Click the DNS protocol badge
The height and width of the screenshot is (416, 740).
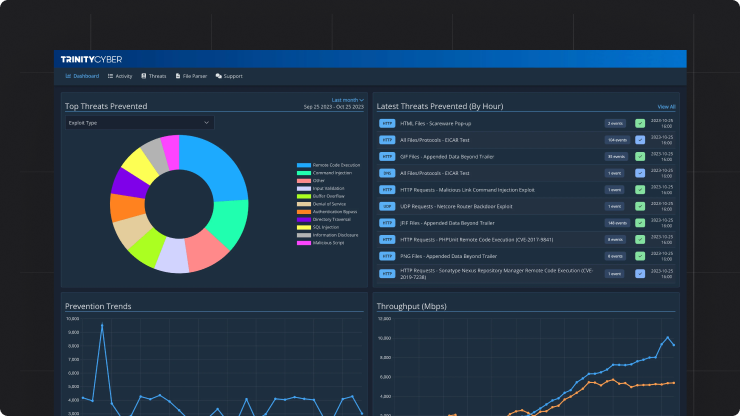coord(387,173)
